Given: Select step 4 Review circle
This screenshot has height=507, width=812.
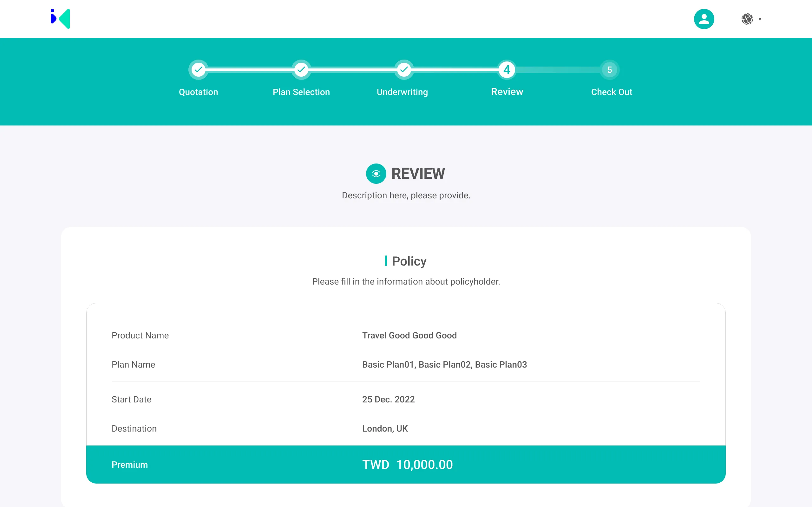Looking at the screenshot, I should click(x=507, y=70).
